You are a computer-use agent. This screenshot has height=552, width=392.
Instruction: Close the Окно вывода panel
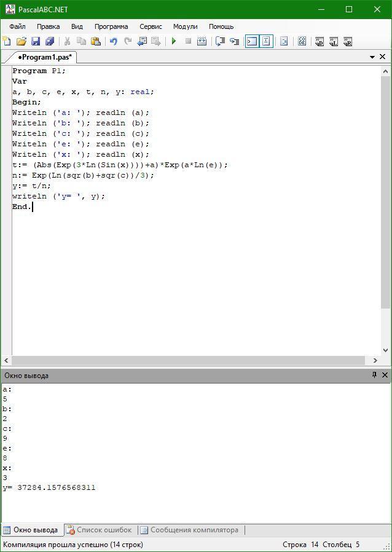(385, 376)
